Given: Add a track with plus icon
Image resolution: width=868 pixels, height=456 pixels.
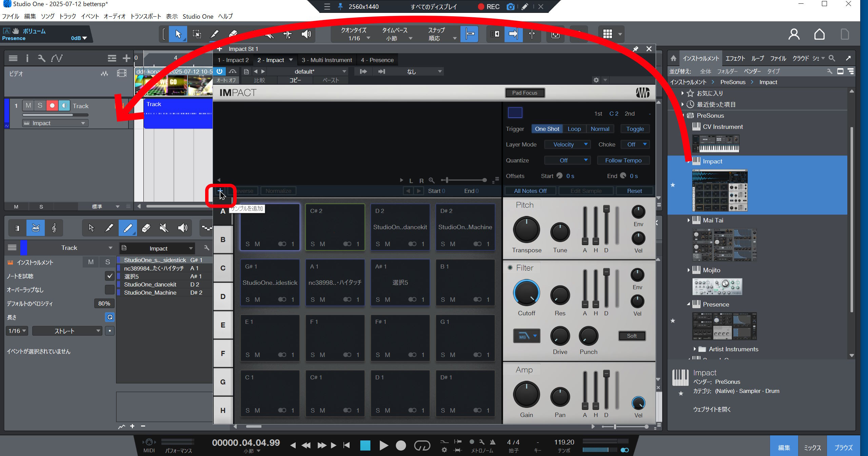Looking at the screenshot, I should (126, 58).
